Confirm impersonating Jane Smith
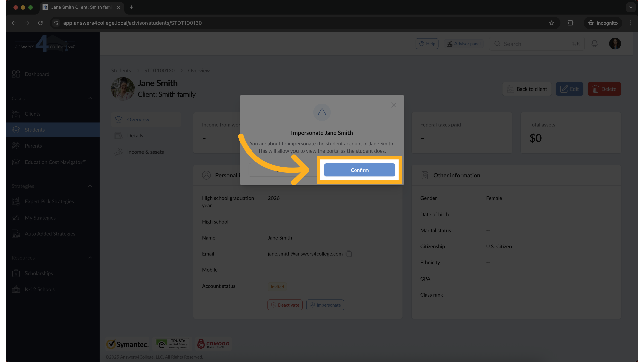 tap(359, 170)
